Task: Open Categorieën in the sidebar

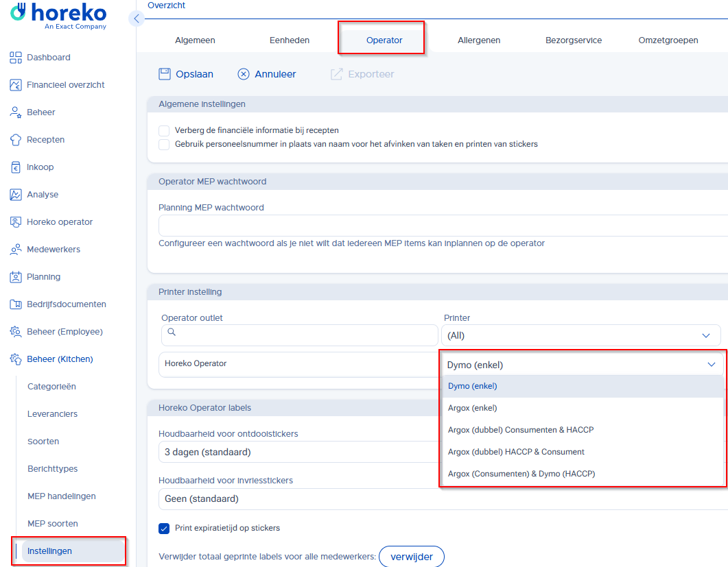Action: pos(51,387)
